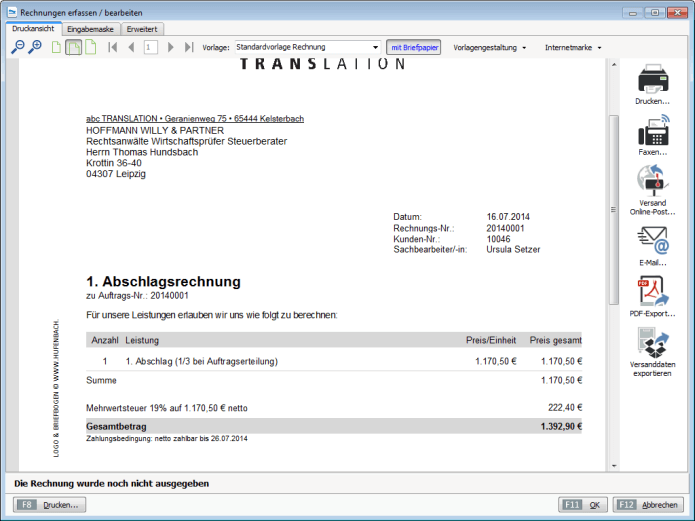Open the Internetmarke dropdown menu
Image resolution: width=695 pixels, height=521 pixels.
pyautogui.click(x=573, y=47)
